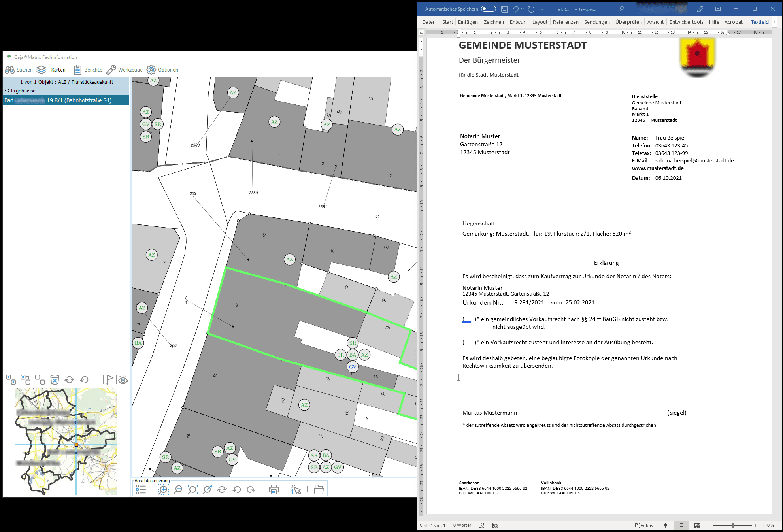Click the zoom-out magnifier icon
This screenshot has width=783, height=532.
[x=178, y=490]
